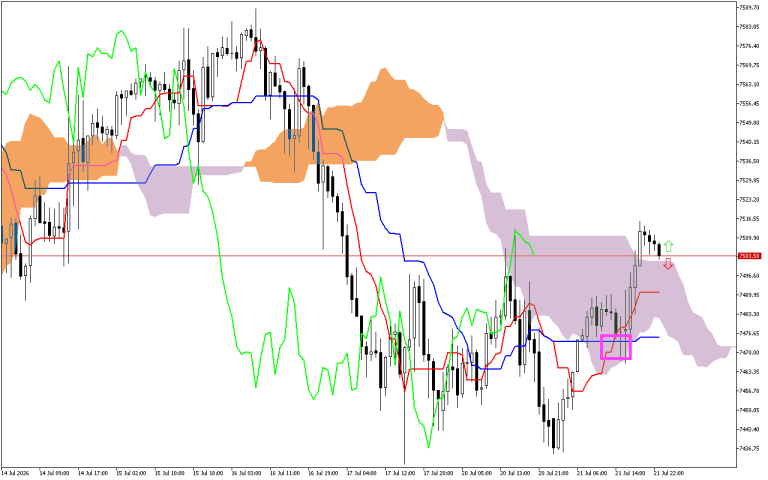Click the red down arrow marker
Viewport: 768px width, 480px height.
[668, 264]
